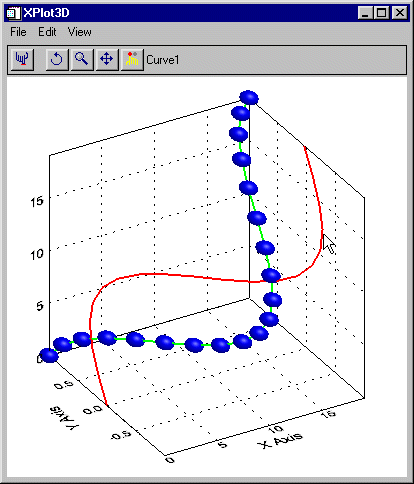This screenshot has width=414, height=484.
Task: Click the XPlot3D title bar app icon
Action: click(13, 13)
